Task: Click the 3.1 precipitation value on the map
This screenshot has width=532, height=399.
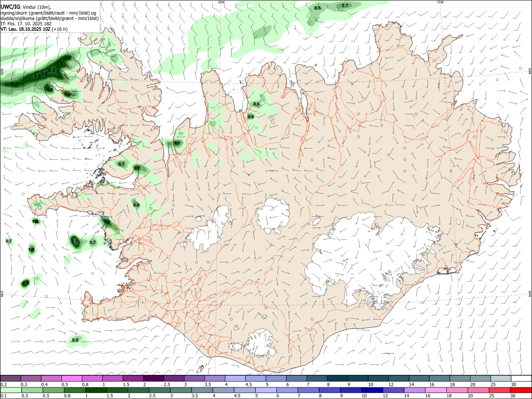Action: point(74,241)
